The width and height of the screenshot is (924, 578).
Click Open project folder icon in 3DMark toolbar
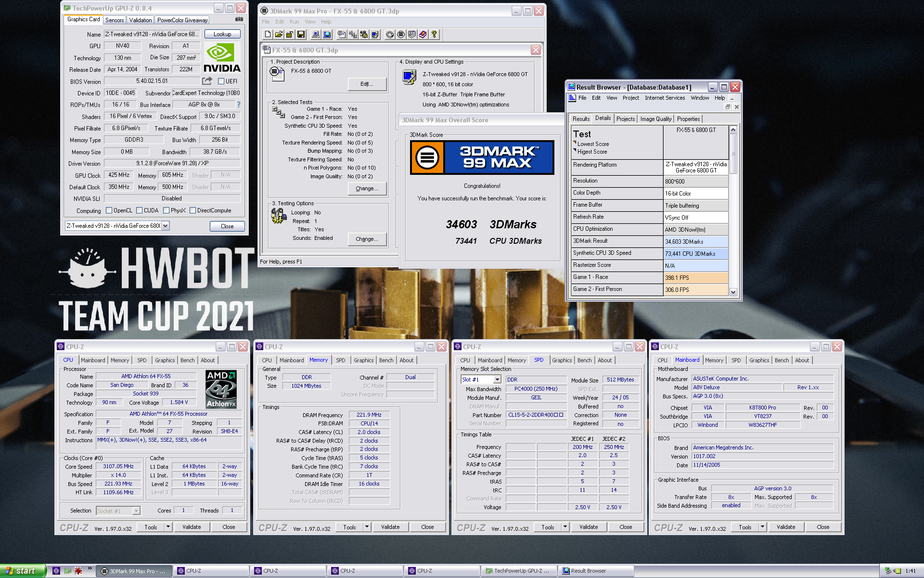tap(279, 34)
